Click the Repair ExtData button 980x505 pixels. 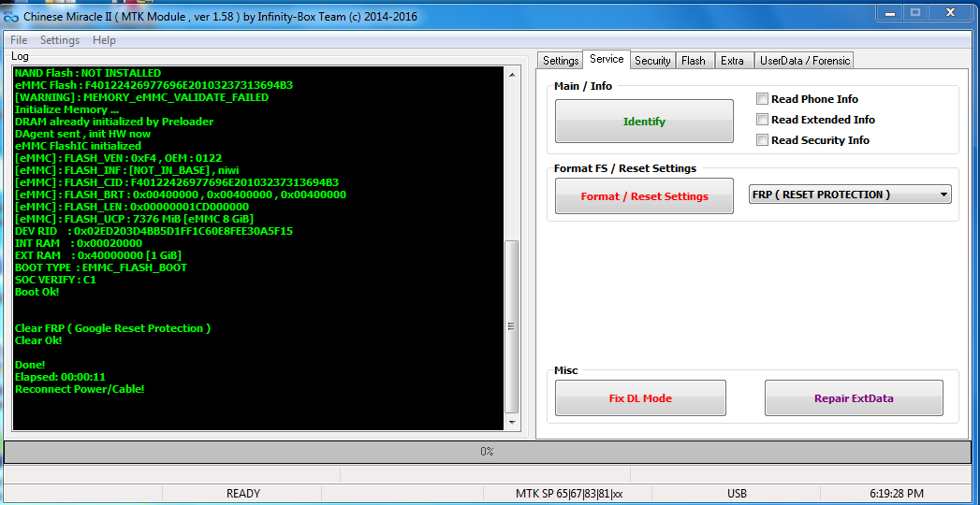click(x=853, y=398)
